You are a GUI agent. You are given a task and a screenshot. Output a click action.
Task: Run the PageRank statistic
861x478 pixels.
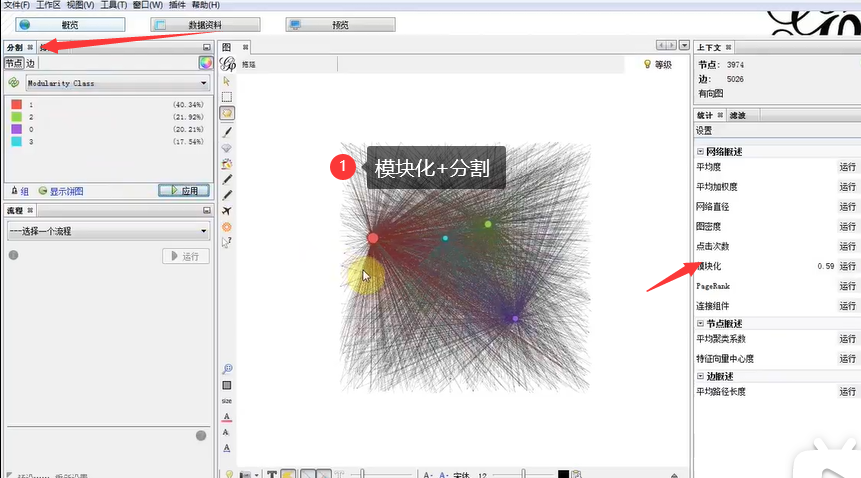847,286
